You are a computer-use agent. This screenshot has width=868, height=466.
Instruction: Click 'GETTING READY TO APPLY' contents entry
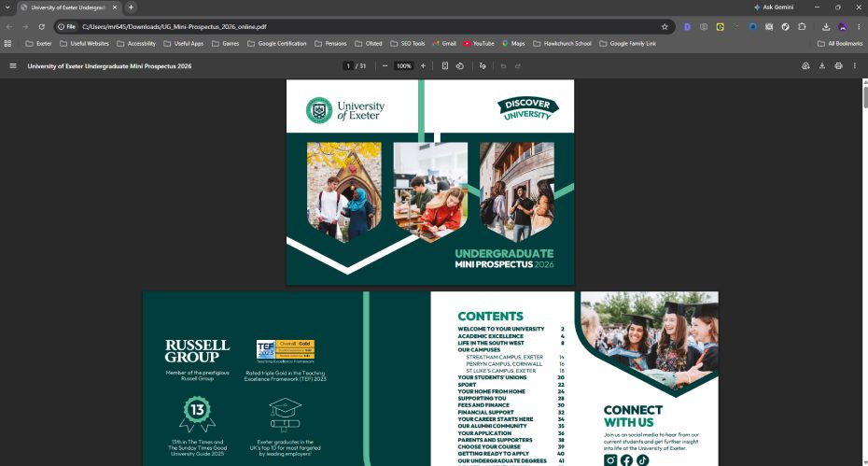(493, 454)
